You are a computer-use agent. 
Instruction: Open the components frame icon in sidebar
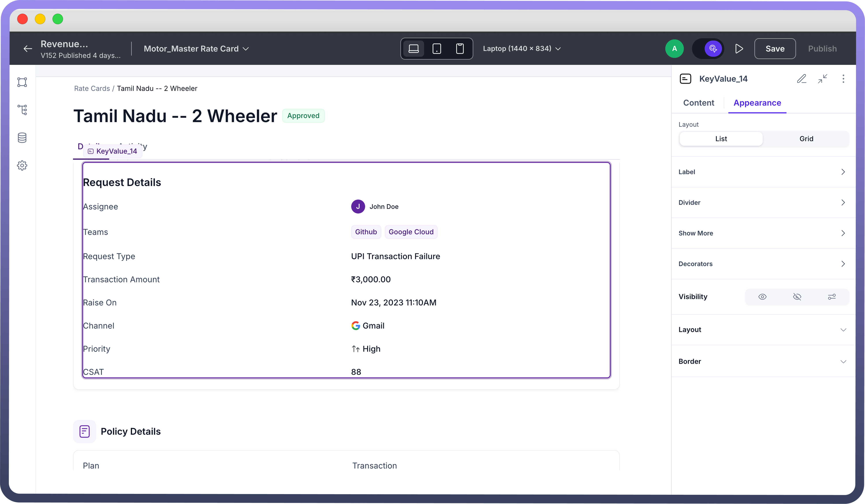point(22,82)
